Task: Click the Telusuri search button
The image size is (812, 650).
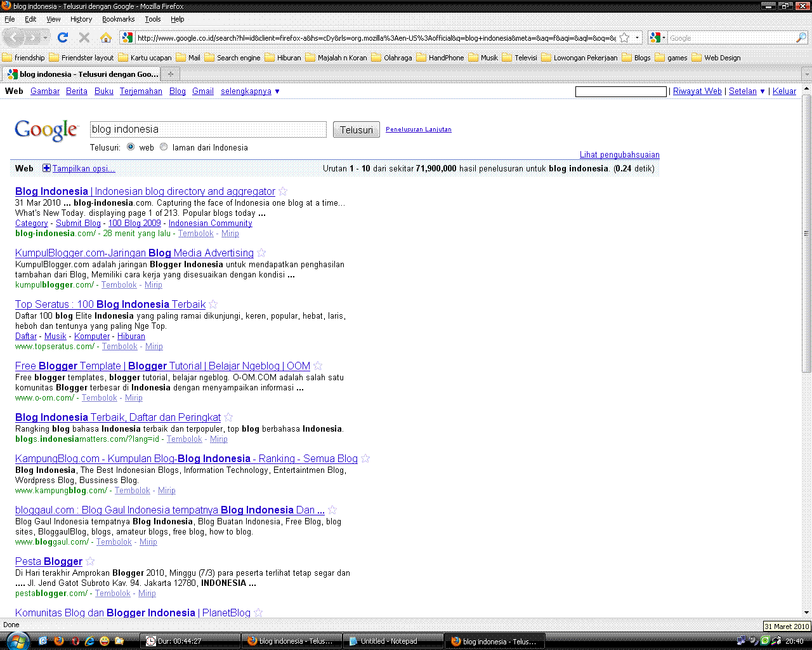Action: click(x=357, y=129)
